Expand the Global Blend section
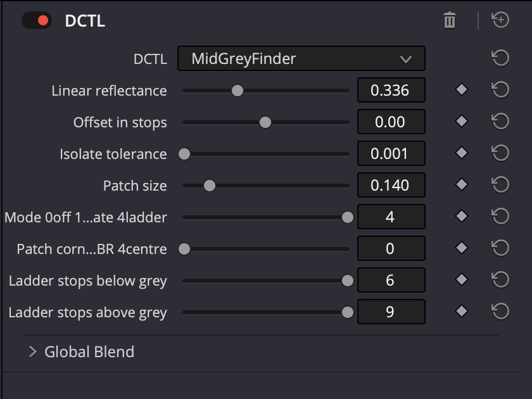The height and width of the screenshot is (399, 532). point(32,352)
